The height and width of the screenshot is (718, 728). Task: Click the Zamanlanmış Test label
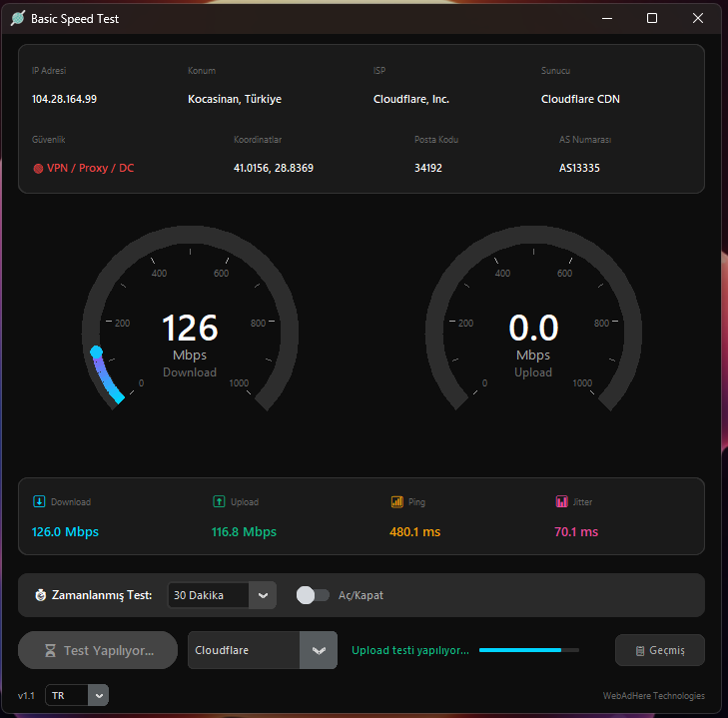click(x=102, y=595)
